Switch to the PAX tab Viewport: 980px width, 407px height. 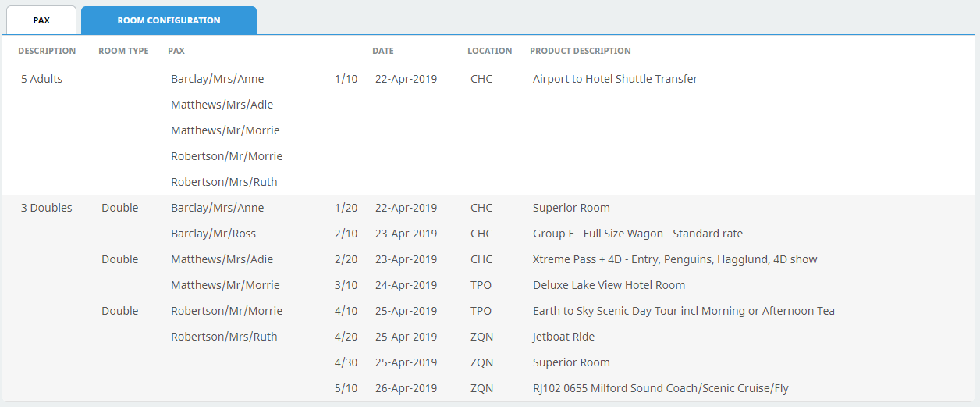pos(41,20)
